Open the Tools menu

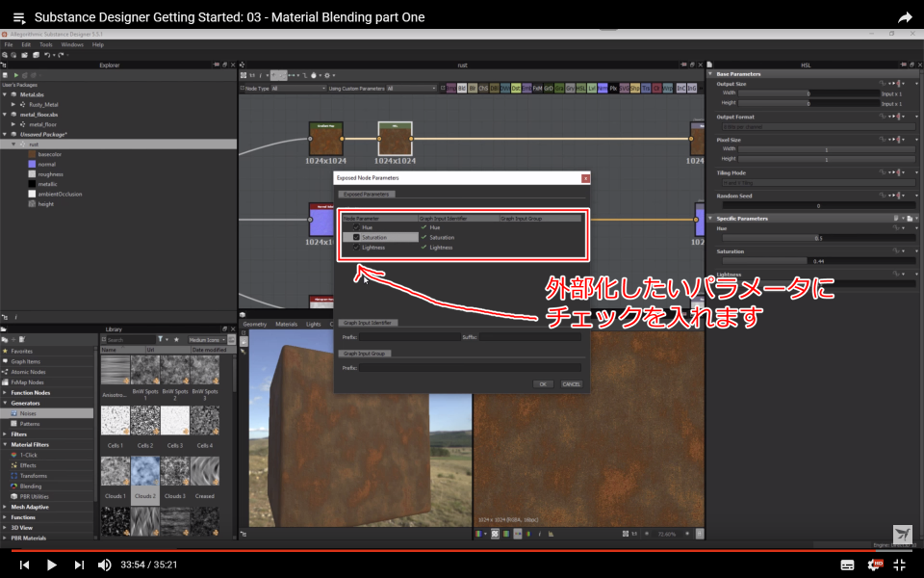(x=46, y=45)
